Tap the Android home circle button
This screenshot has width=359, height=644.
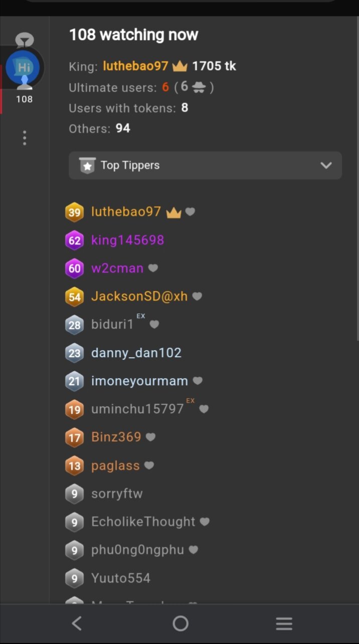tap(180, 623)
